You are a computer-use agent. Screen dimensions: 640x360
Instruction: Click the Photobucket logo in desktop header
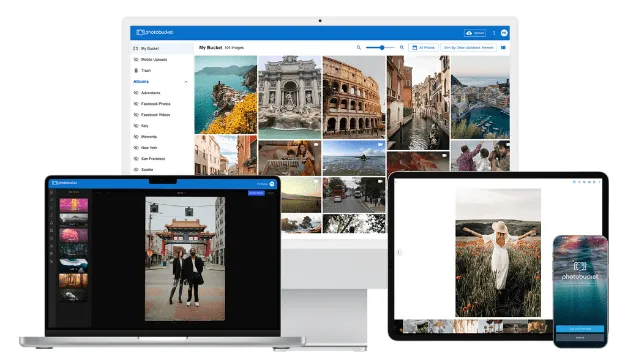(155, 32)
